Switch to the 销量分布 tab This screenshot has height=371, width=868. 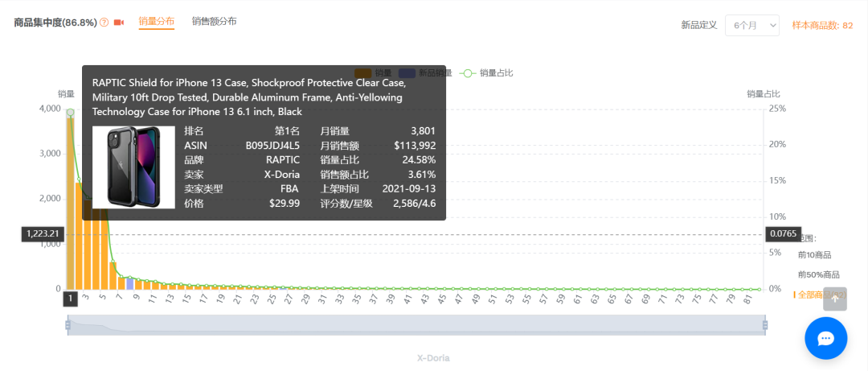tap(156, 22)
